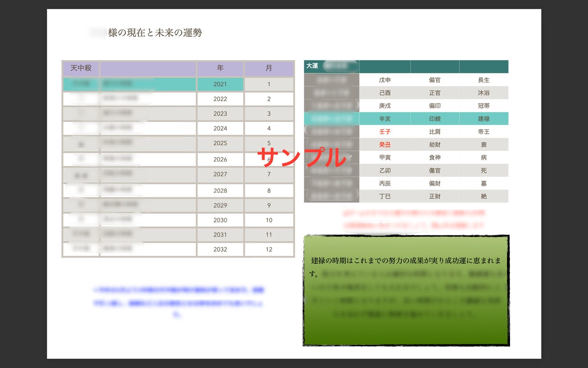Select month cell 9 beside 2029
Image resolution: width=588 pixels, height=368 pixels.
[x=269, y=205]
